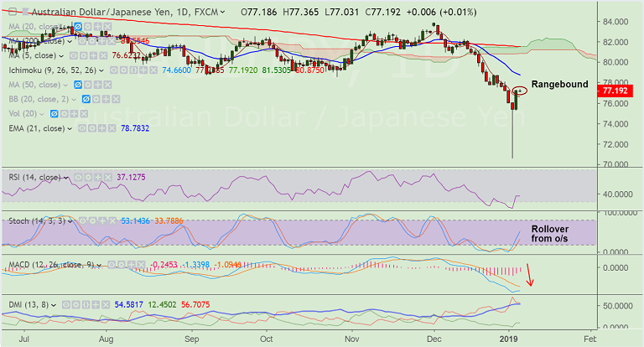Image resolution: width=644 pixels, height=347 pixels.
Task: Open Stoch (14, 3, 3) settings gear
Action: point(92,221)
